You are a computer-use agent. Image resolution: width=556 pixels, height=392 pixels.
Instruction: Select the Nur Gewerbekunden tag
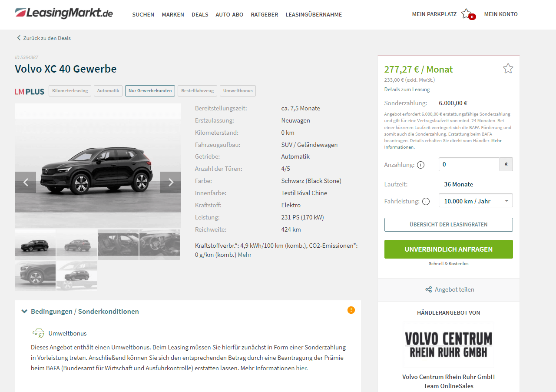pos(150,91)
